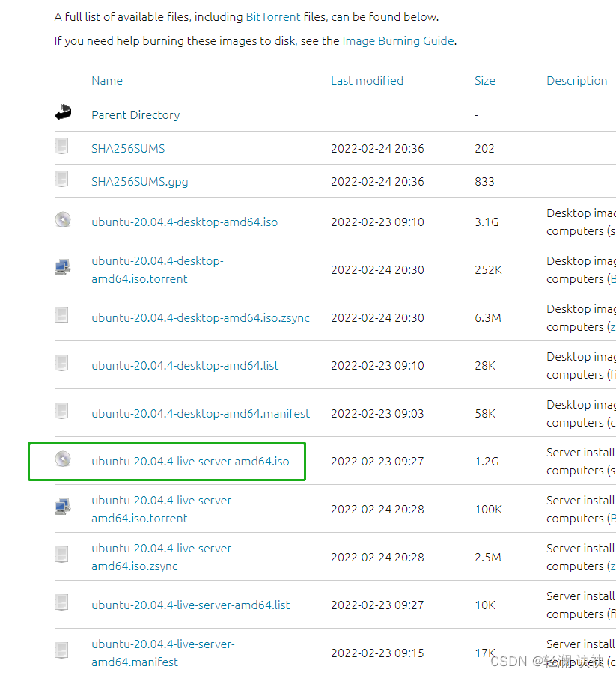
Task: Click the file icon for live-server-amd64.manifest
Action: (61, 650)
